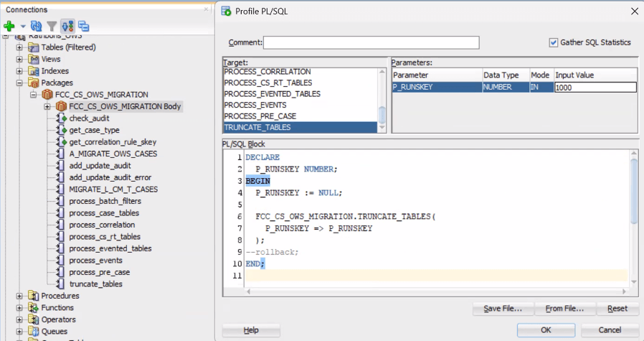This screenshot has width=644, height=341.
Task: Open Help for Profile PL/SQL
Action: (x=251, y=330)
